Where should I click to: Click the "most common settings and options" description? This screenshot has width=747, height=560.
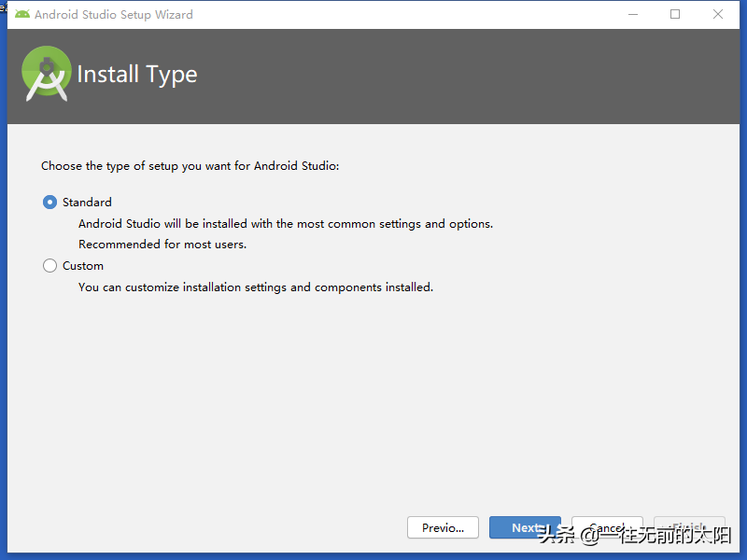tap(286, 224)
